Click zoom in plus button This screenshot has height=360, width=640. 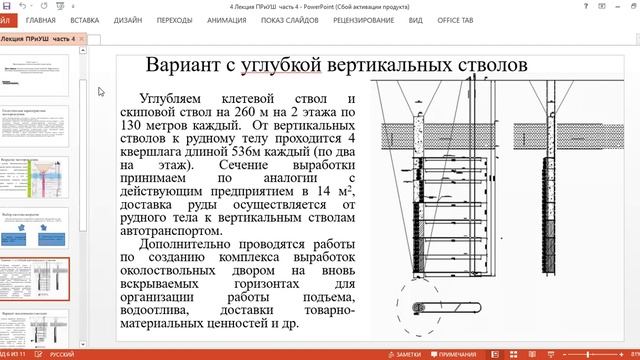click(621, 354)
